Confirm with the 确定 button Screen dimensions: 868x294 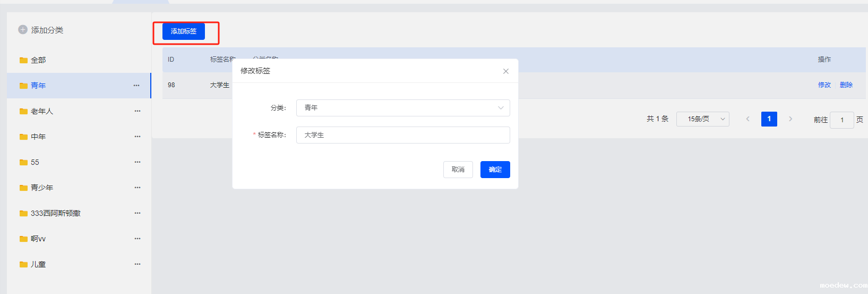click(495, 170)
